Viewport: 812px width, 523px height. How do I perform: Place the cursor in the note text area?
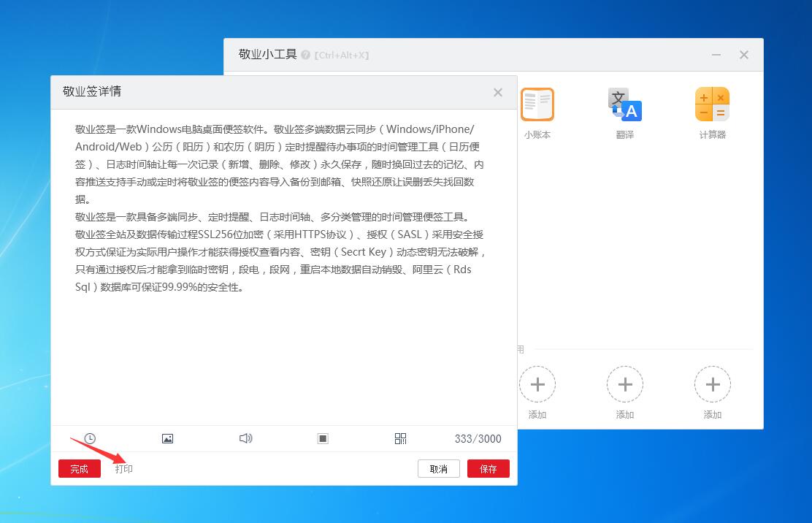[x=284, y=267]
